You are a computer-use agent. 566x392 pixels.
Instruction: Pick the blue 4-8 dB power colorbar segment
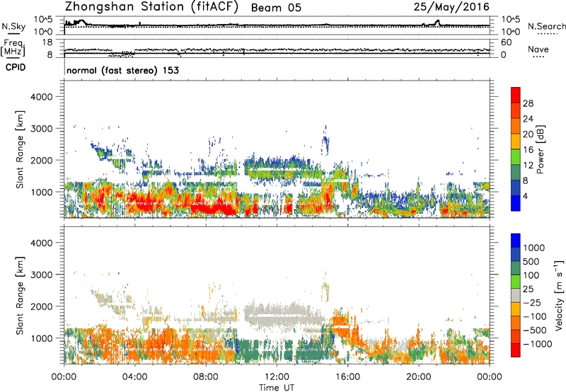516,188
